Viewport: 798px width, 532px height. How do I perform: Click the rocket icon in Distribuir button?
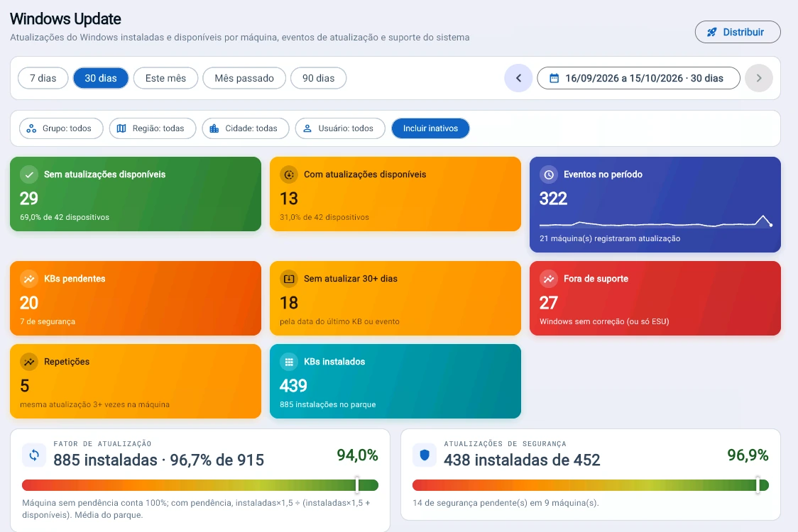point(712,32)
